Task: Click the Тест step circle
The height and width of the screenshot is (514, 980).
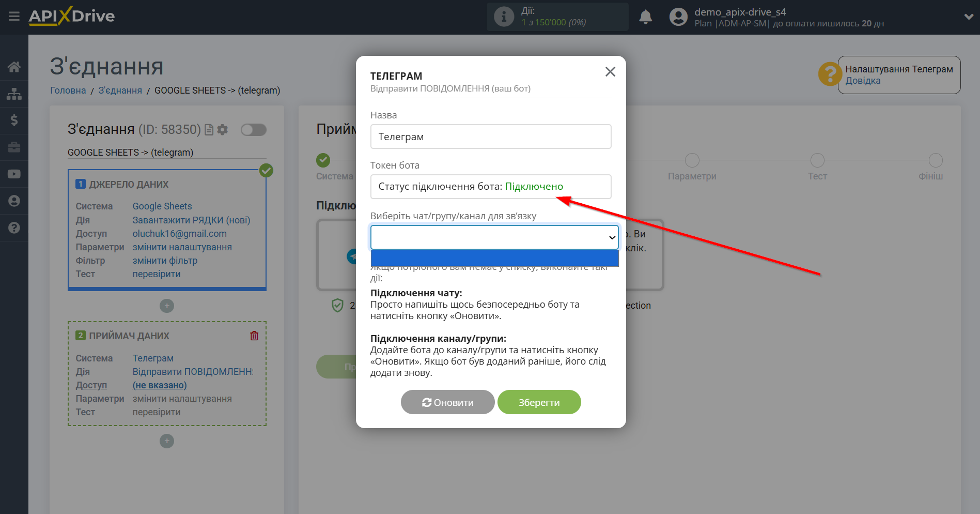Action: (x=817, y=160)
